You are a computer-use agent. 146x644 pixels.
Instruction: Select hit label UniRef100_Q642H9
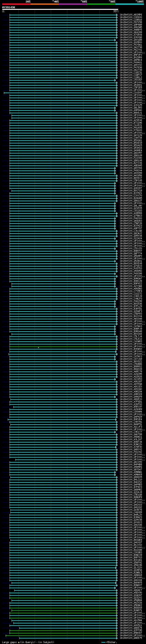(131, 32)
